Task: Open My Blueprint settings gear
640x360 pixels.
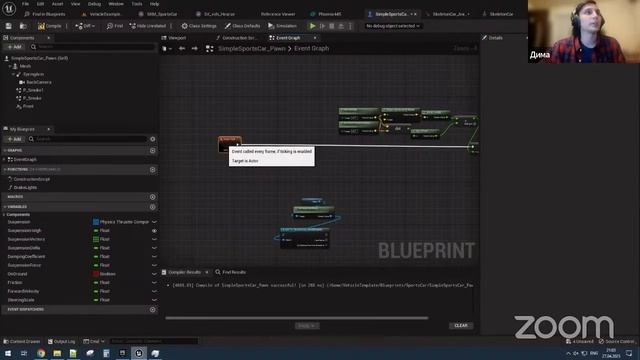Action: pyautogui.click(x=153, y=139)
